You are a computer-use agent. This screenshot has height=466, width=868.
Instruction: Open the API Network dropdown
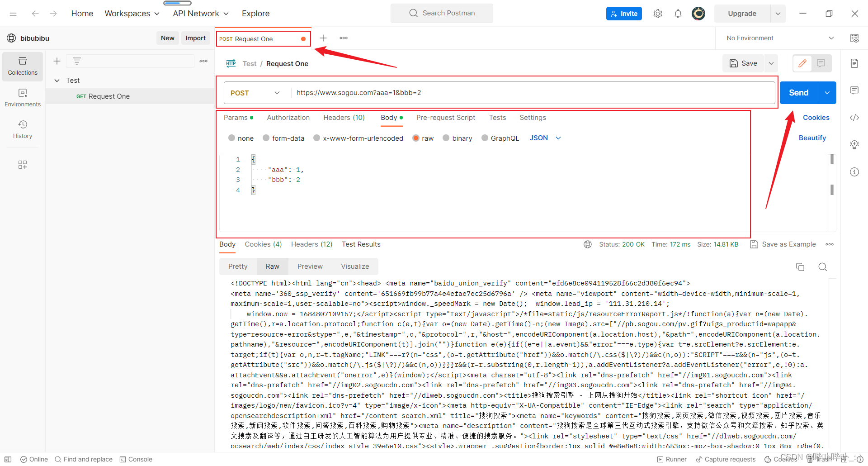coord(201,14)
